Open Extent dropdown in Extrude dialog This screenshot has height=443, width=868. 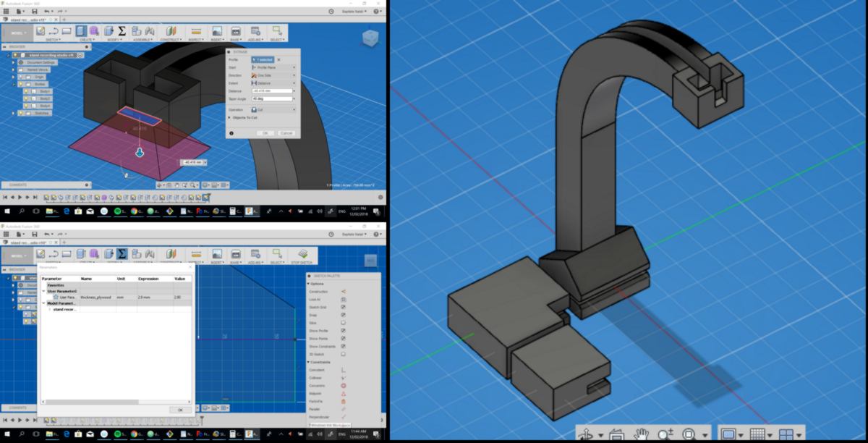(273, 83)
